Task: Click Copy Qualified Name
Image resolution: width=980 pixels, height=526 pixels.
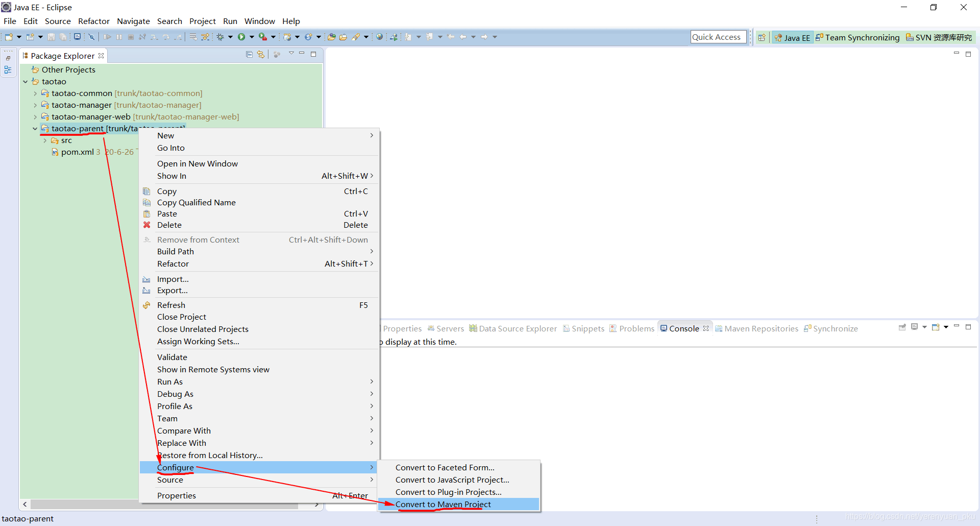Action: (x=259, y=202)
